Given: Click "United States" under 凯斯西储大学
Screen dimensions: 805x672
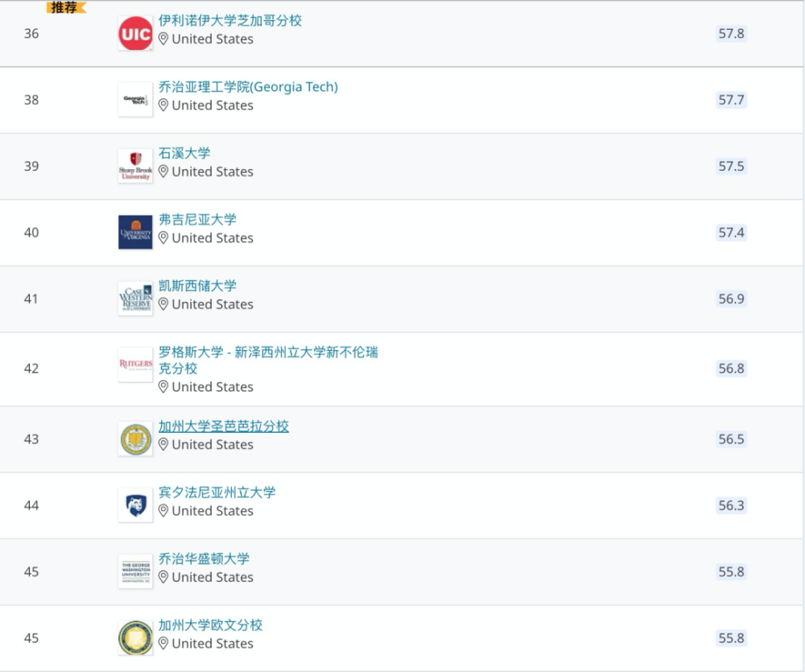Looking at the screenshot, I should (x=213, y=304).
